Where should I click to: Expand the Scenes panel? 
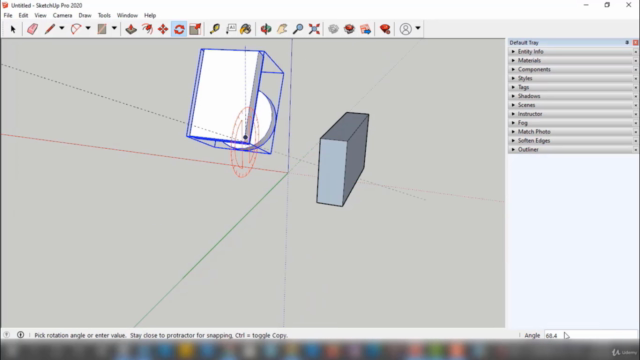573,105
